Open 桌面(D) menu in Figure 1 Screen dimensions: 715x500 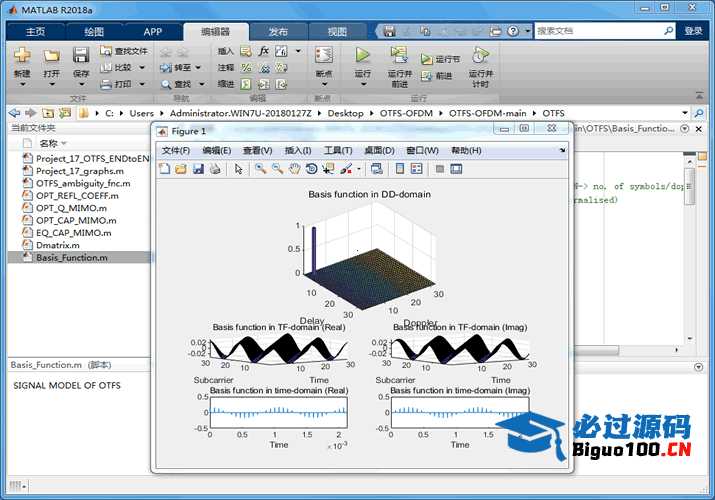click(379, 151)
